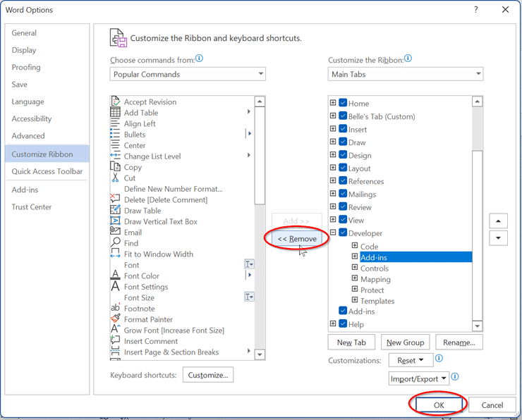Click the Accept Revision command icon
This screenshot has height=420, width=522.
pyautogui.click(x=115, y=101)
